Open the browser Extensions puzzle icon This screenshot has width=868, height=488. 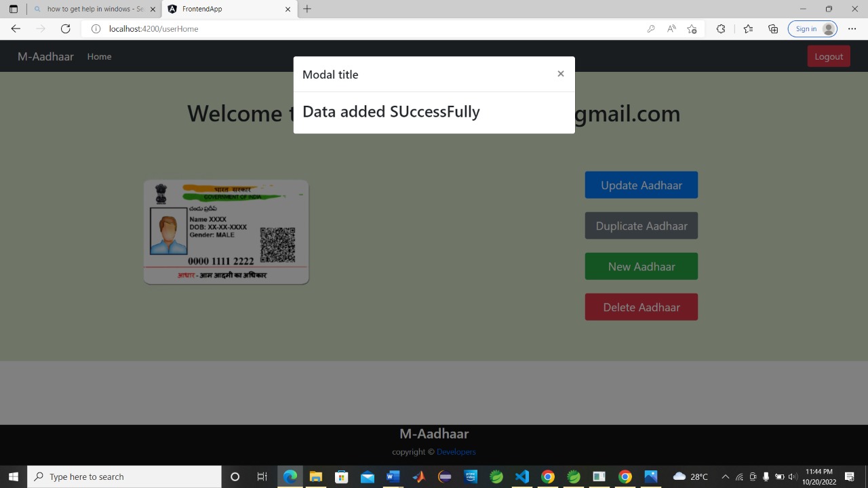coord(720,28)
